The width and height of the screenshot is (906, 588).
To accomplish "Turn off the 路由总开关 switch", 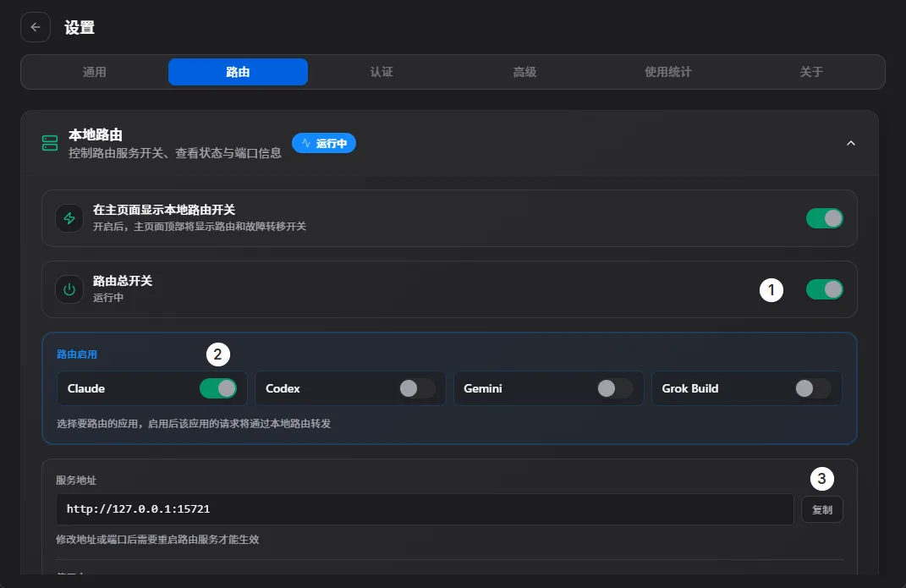I will pos(825,289).
